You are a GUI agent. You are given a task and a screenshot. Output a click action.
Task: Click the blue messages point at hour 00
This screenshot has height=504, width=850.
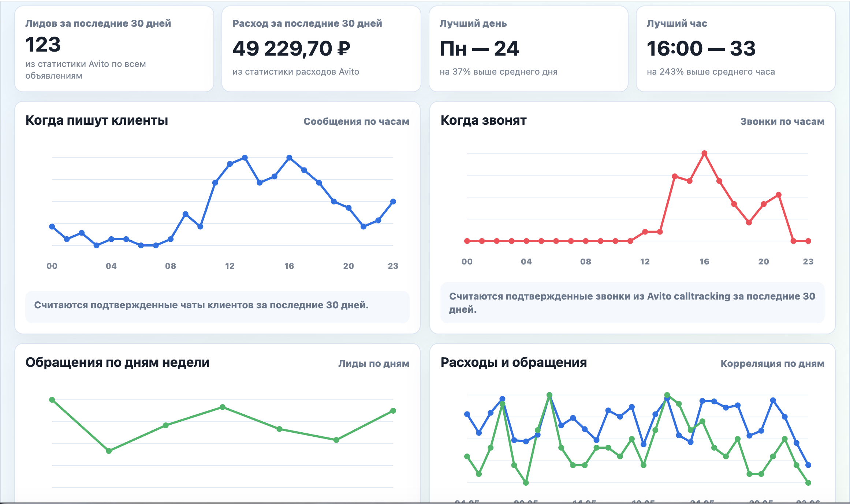[x=52, y=227]
